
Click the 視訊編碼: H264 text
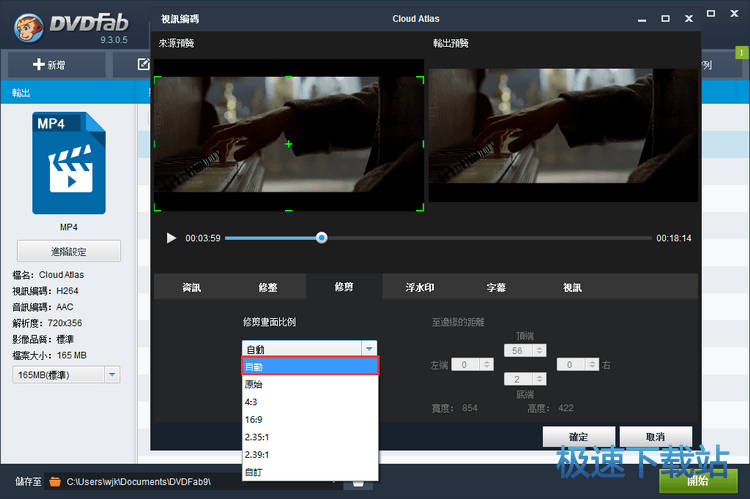pyautogui.click(x=45, y=291)
